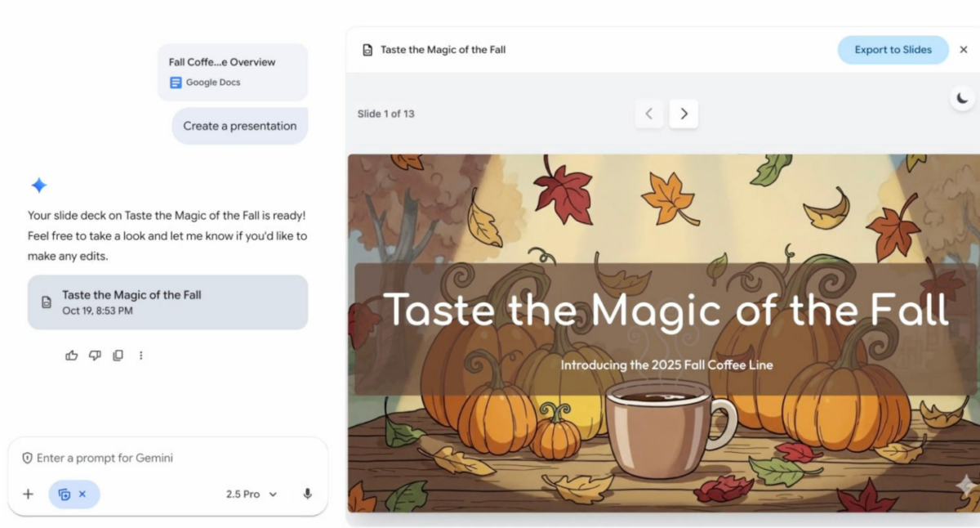
Task: Close the presentation preview panel
Action: click(963, 50)
